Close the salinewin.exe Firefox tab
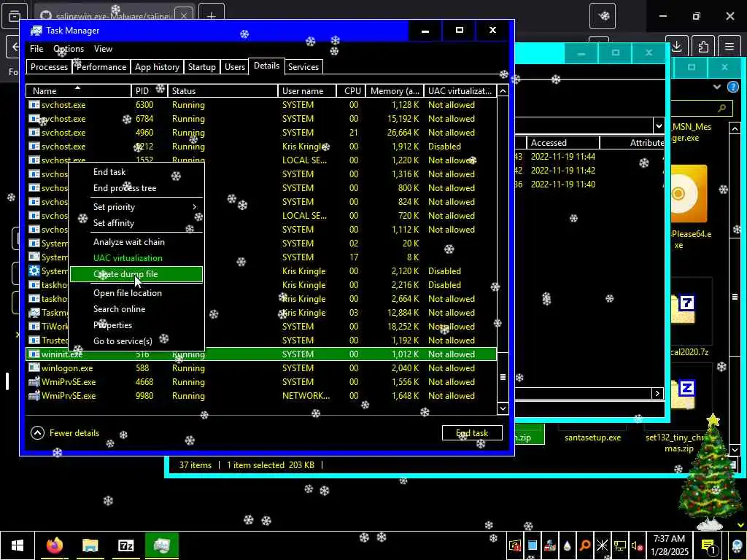 [183, 16]
